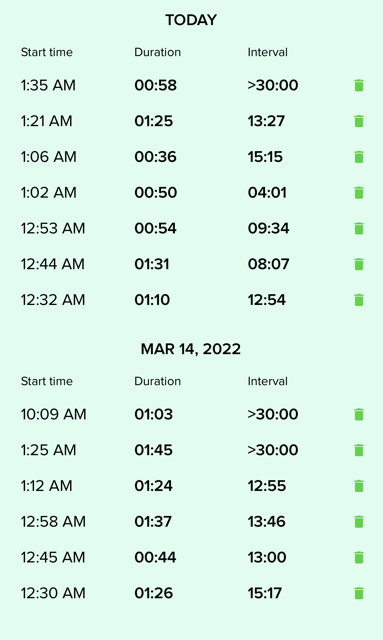The width and height of the screenshot is (383, 640).
Task: Delete the 1:35 AM contraction entry
Action: [359, 85]
